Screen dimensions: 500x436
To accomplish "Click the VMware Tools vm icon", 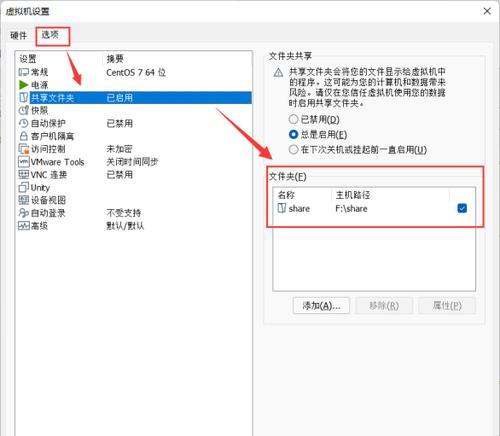I will (23, 162).
